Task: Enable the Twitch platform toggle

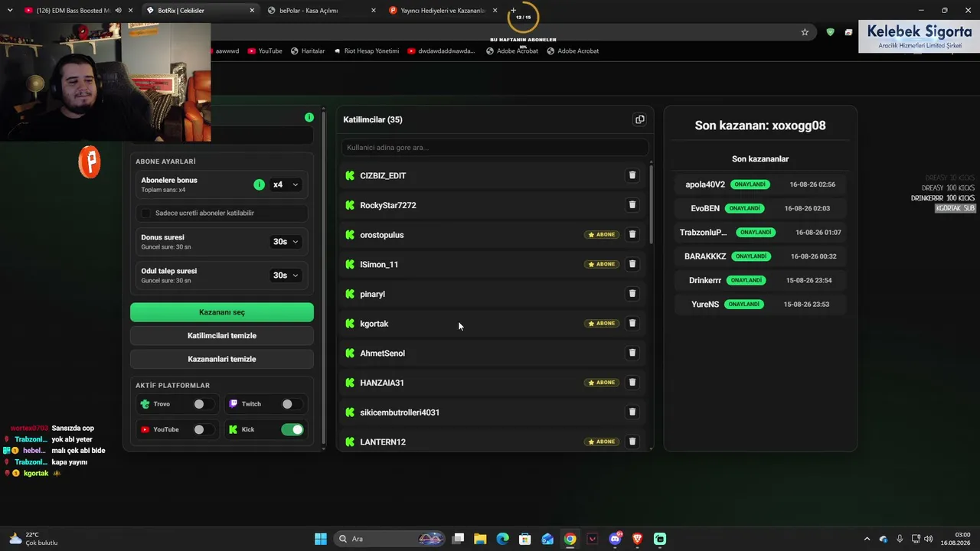Action: (291, 404)
